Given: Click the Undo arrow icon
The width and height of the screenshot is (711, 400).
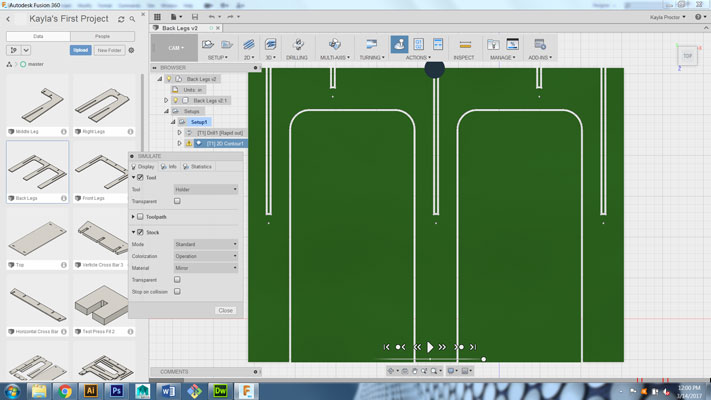Looking at the screenshot, I should 212,17.
